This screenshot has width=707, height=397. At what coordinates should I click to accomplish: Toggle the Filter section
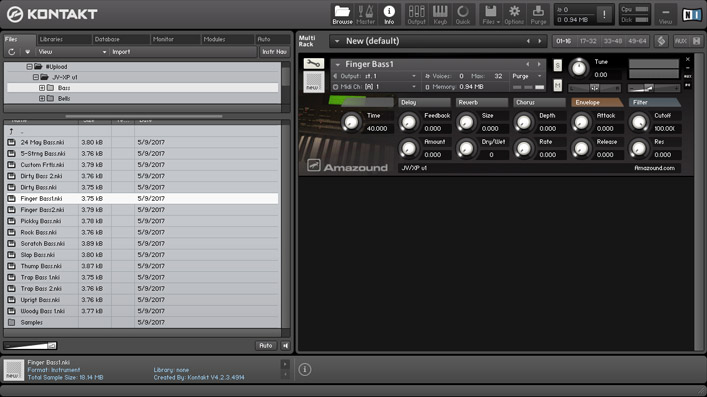click(x=655, y=103)
